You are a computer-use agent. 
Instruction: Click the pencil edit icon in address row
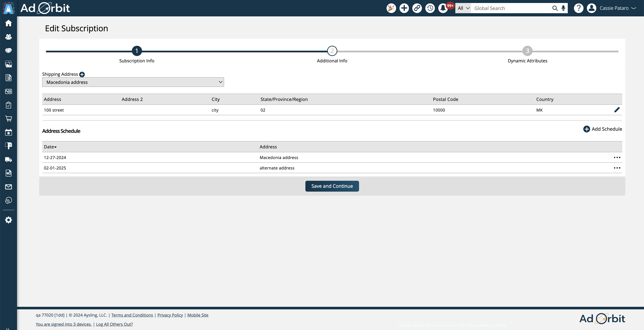[x=617, y=110]
